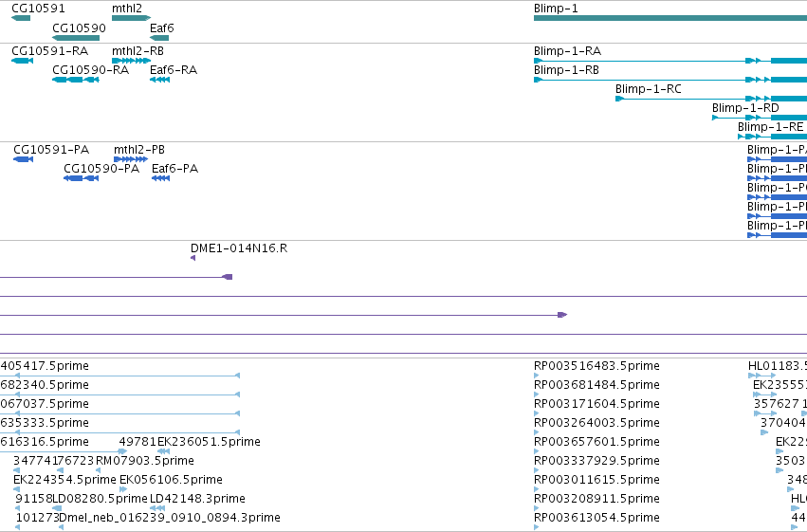This screenshot has height=532, width=807.
Task: Select transcript Blimp-1-RD
Action: click(760, 118)
